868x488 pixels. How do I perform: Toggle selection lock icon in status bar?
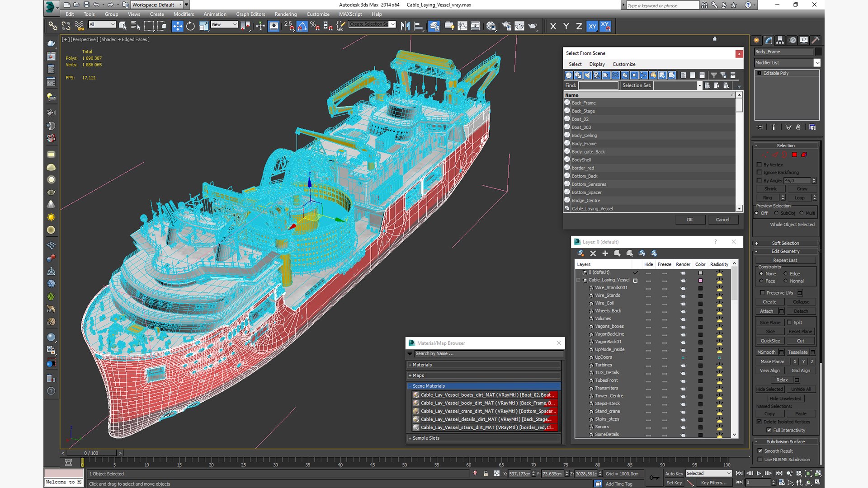coord(486,474)
